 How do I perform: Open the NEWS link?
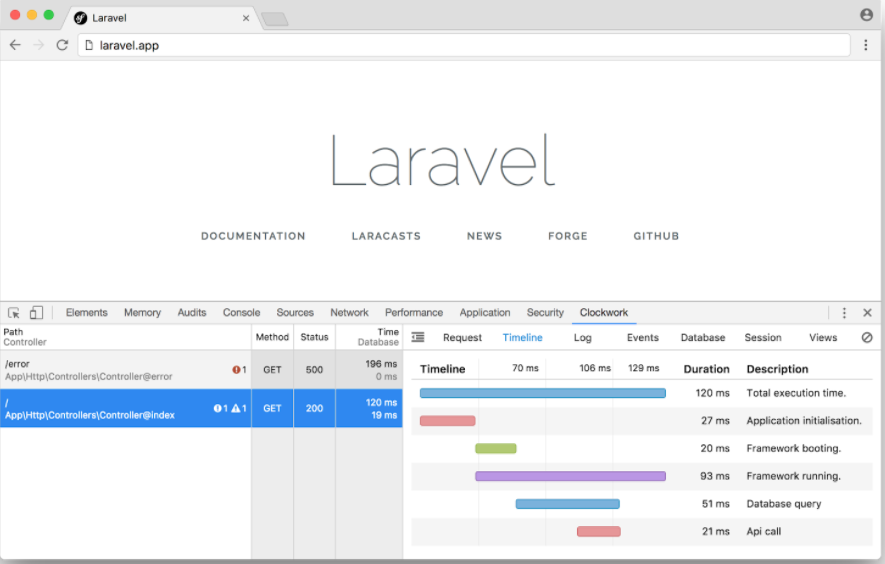point(484,236)
